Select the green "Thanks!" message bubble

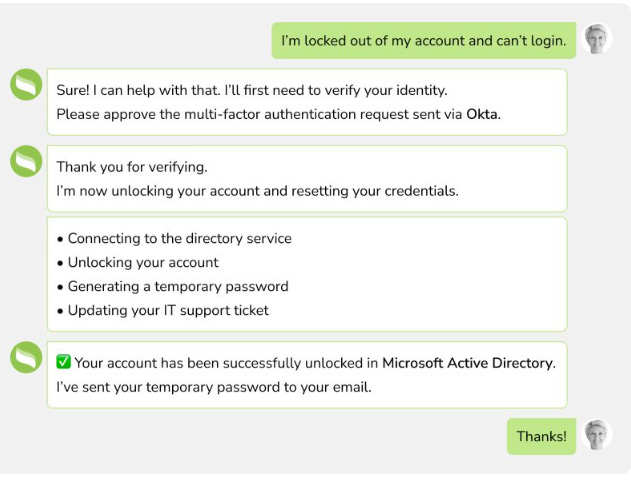(x=541, y=437)
